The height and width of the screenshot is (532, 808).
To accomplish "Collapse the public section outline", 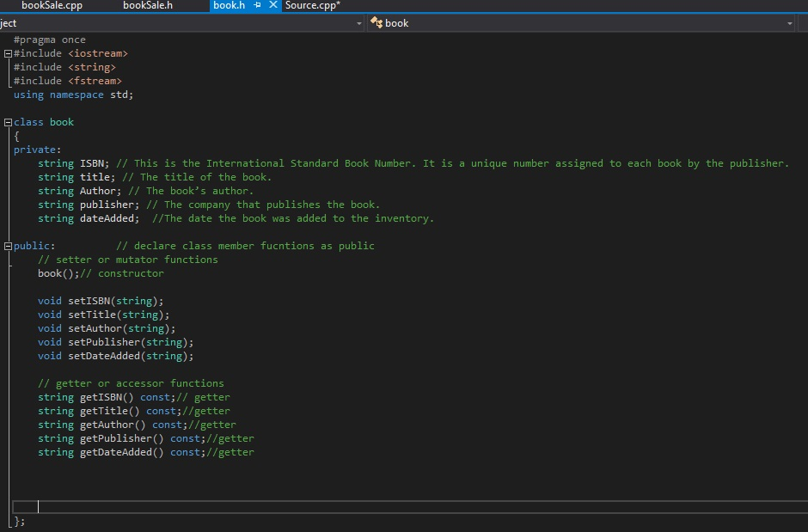I will 8,246.
